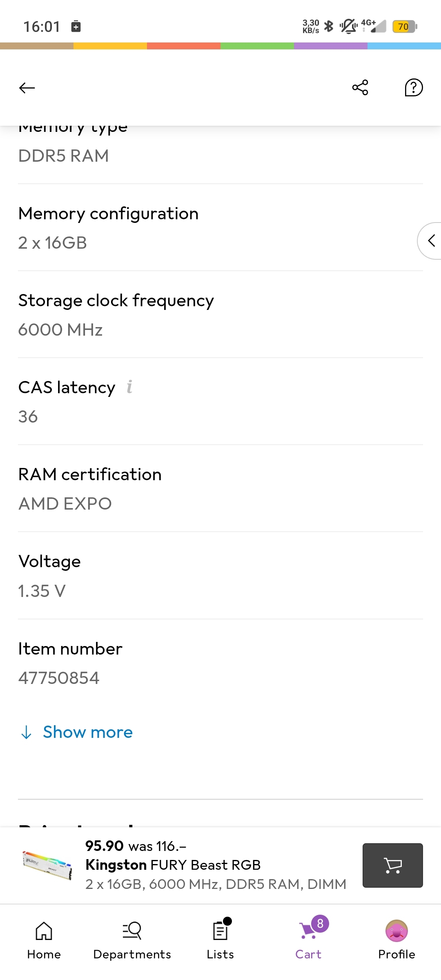Open the help question mark icon
This screenshot has height=980, width=441.
pos(413,87)
